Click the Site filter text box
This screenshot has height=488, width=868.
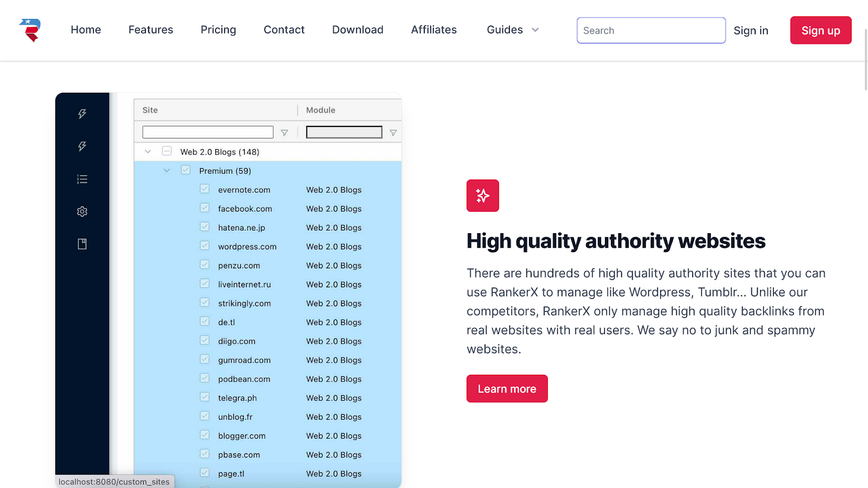click(x=208, y=132)
